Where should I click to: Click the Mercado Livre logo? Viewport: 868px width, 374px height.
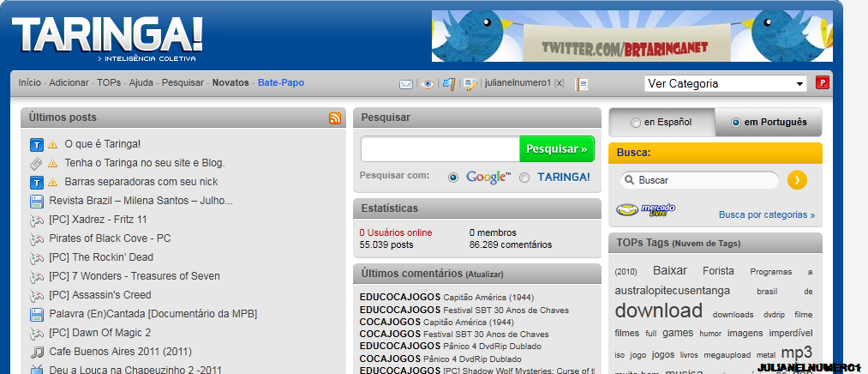645,210
